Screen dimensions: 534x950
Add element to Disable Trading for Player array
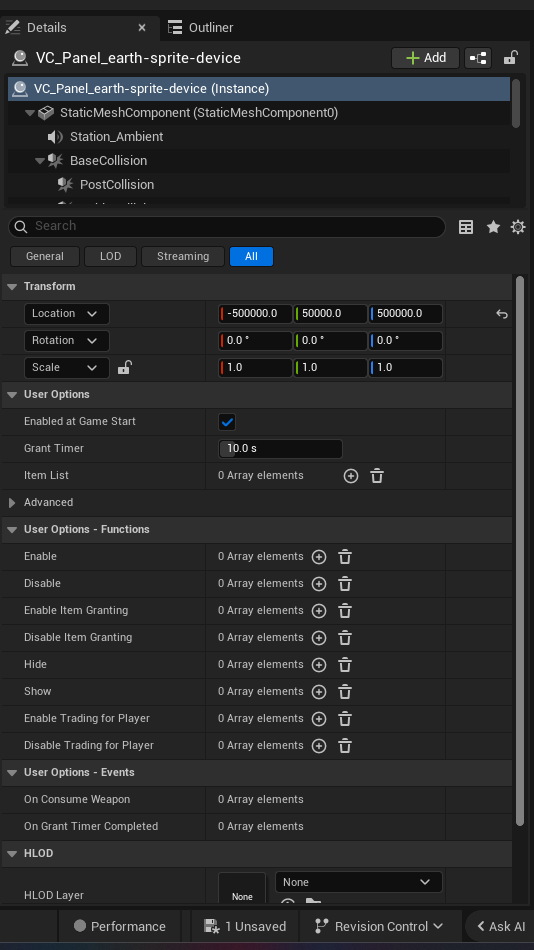point(319,746)
